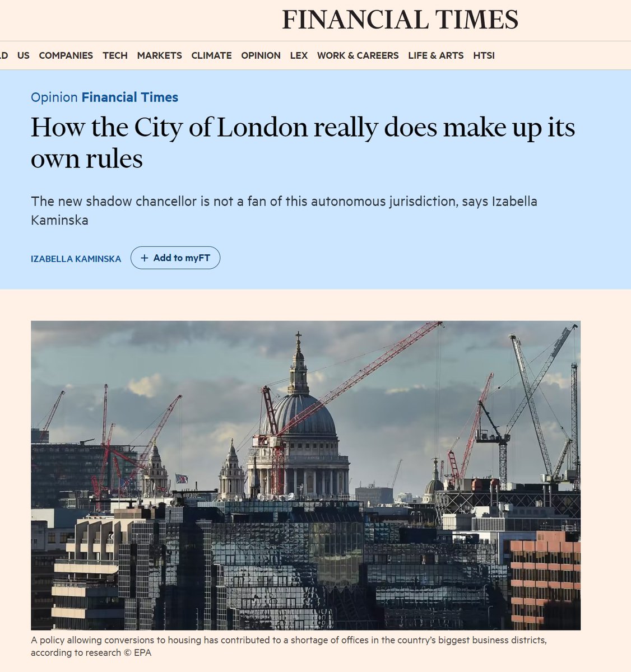The width and height of the screenshot is (631, 672).
Task: Go to the Companies section
Action: (x=66, y=55)
